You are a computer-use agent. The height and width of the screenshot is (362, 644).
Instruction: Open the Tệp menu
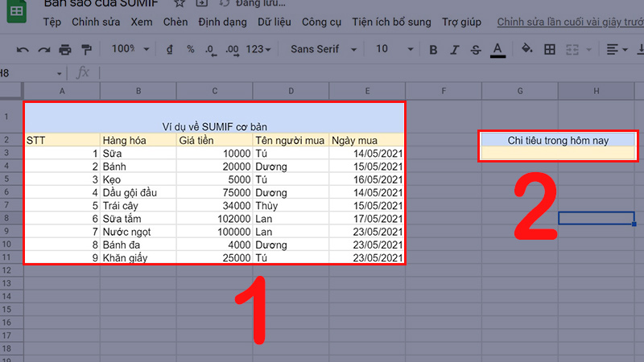tap(52, 22)
